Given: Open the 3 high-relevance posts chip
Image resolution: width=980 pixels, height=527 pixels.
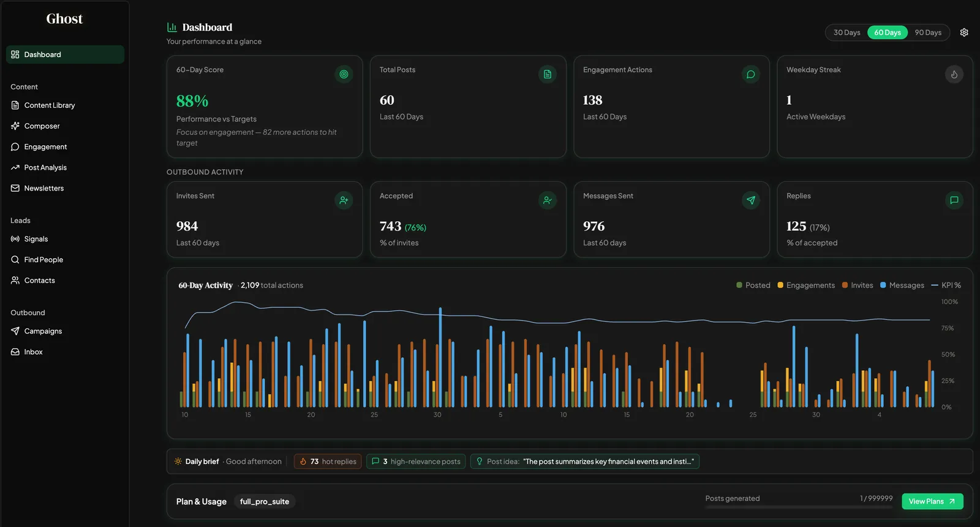Looking at the screenshot, I should (x=416, y=461).
